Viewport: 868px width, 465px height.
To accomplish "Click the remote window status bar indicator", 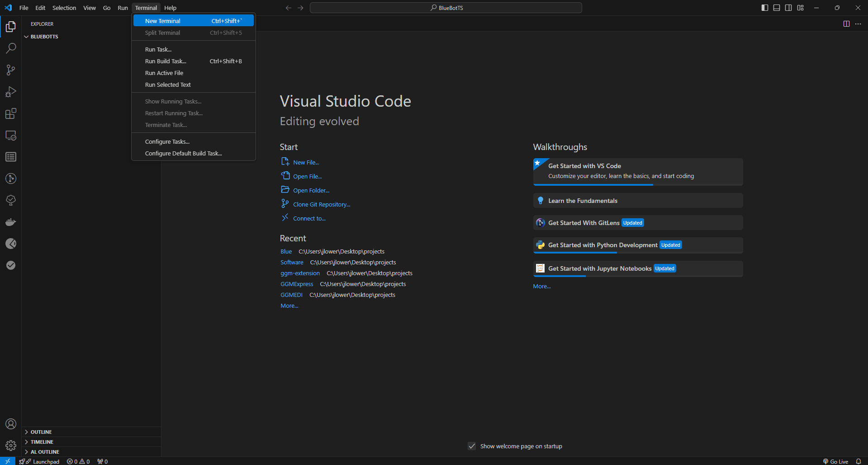I will pyautogui.click(x=8, y=461).
